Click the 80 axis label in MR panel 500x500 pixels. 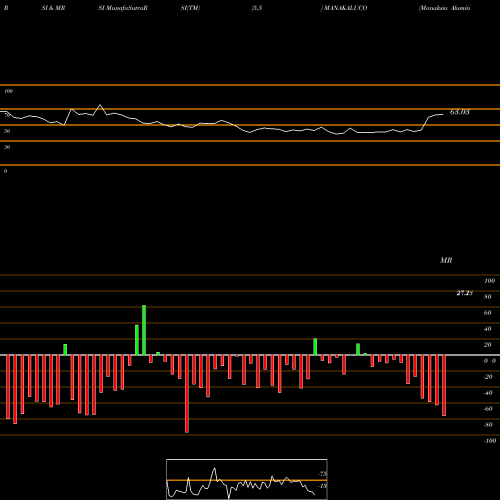(488, 297)
